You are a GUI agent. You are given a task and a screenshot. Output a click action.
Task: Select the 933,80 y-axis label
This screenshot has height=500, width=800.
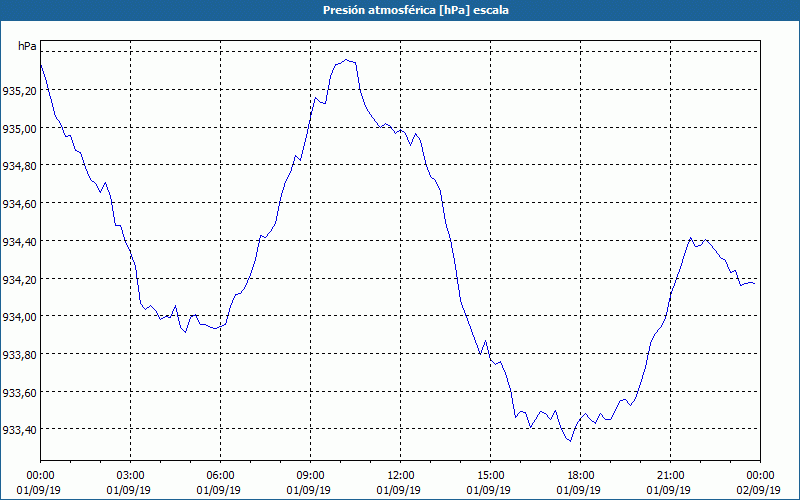click(x=19, y=355)
